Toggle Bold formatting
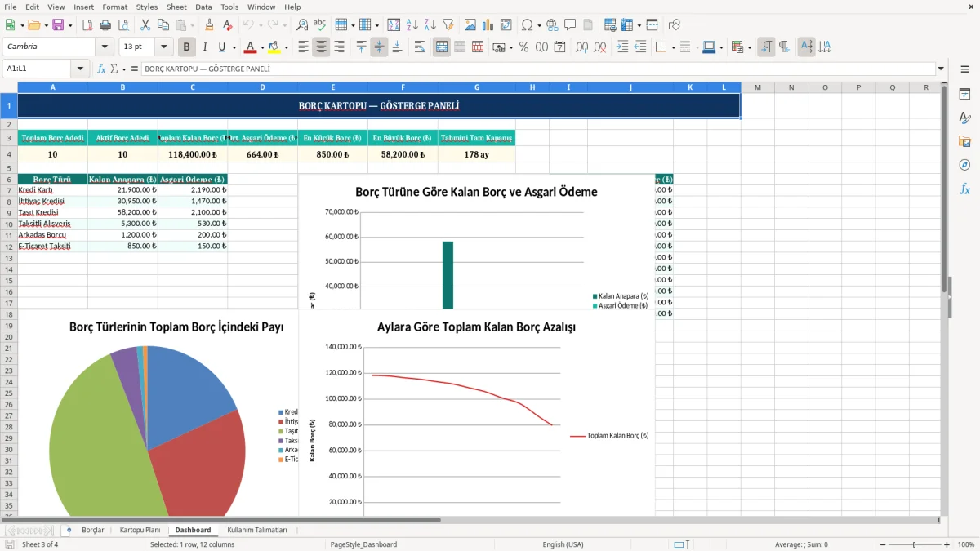Viewport: 980px width, 551px height. (x=187, y=47)
